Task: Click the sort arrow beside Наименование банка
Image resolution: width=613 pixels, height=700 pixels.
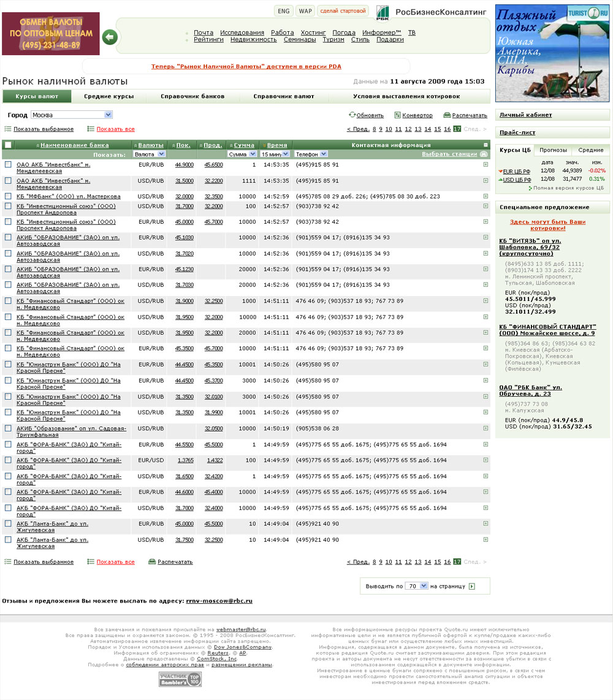Action: (38, 145)
